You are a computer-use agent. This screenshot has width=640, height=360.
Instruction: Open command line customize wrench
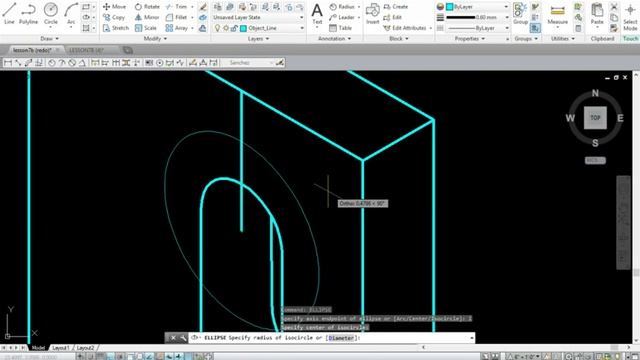(183, 338)
